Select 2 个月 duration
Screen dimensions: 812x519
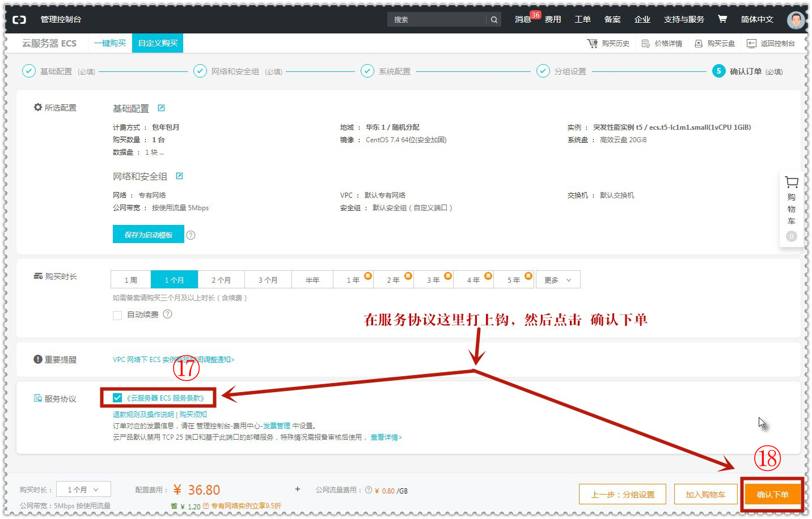[x=221, y=280]
